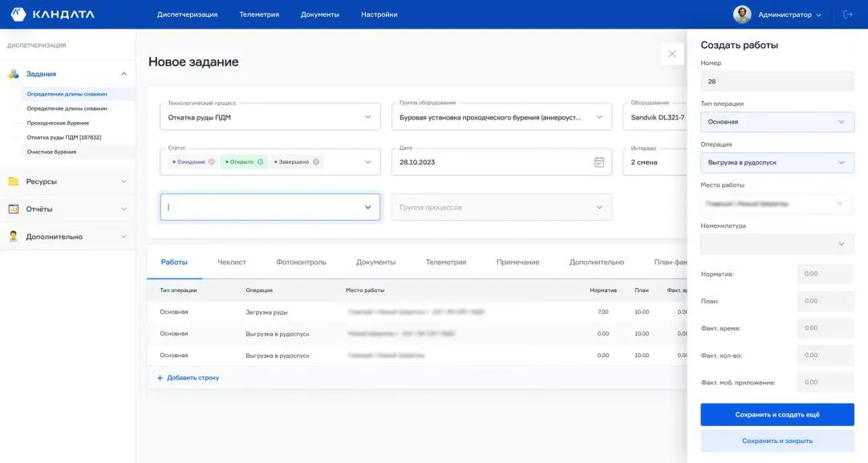Screen dimensions: 868x463
Task: Remove the Открыто status tag
Action: click(x=260, y=162)
